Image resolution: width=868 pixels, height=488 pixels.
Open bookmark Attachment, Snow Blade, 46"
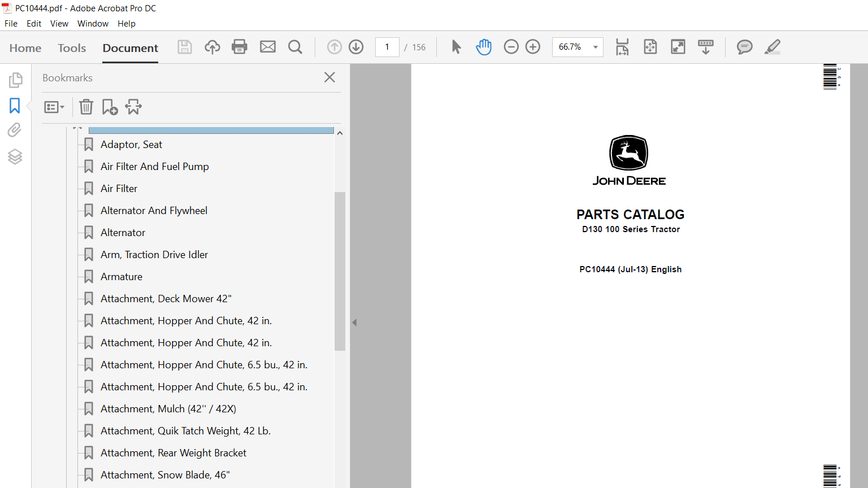(165, 475)
